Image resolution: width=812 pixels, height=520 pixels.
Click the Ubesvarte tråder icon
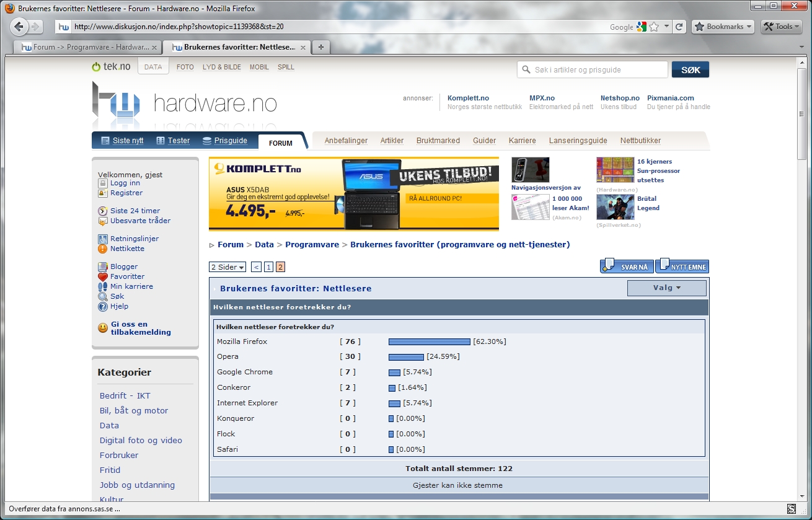click(103, 221)
